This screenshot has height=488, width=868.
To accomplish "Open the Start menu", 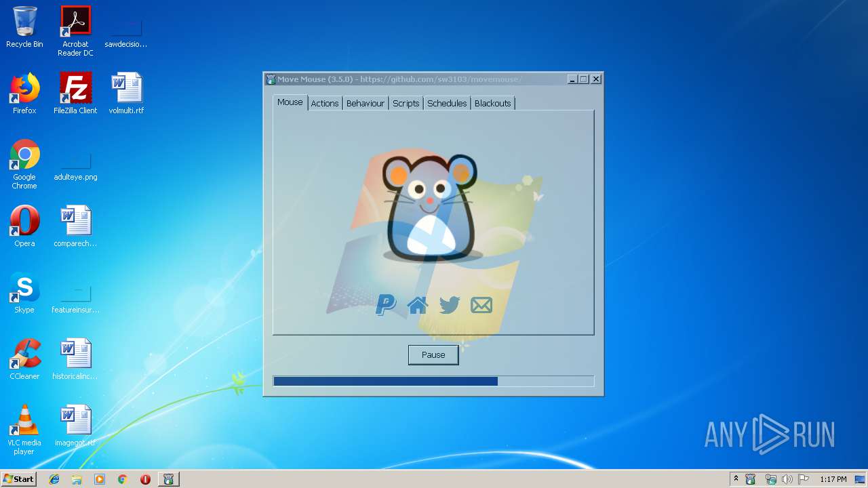I will pyautogui.click(x=18, y=479).
